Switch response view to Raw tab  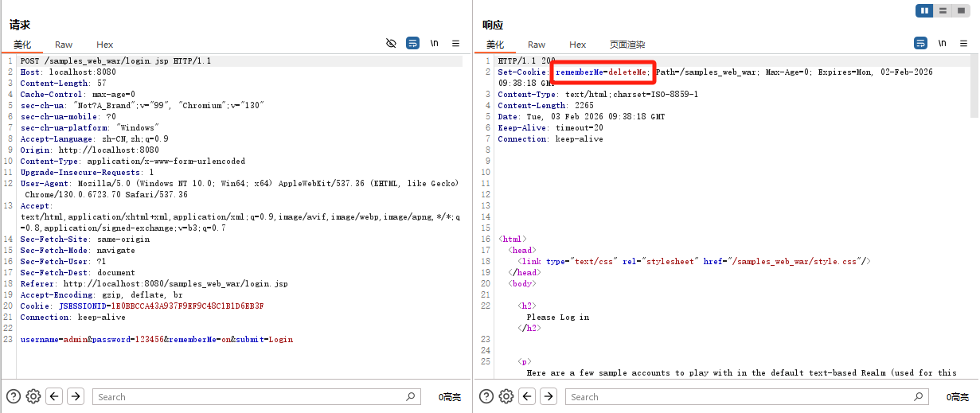pyautogui.click(x=537, y=45)
